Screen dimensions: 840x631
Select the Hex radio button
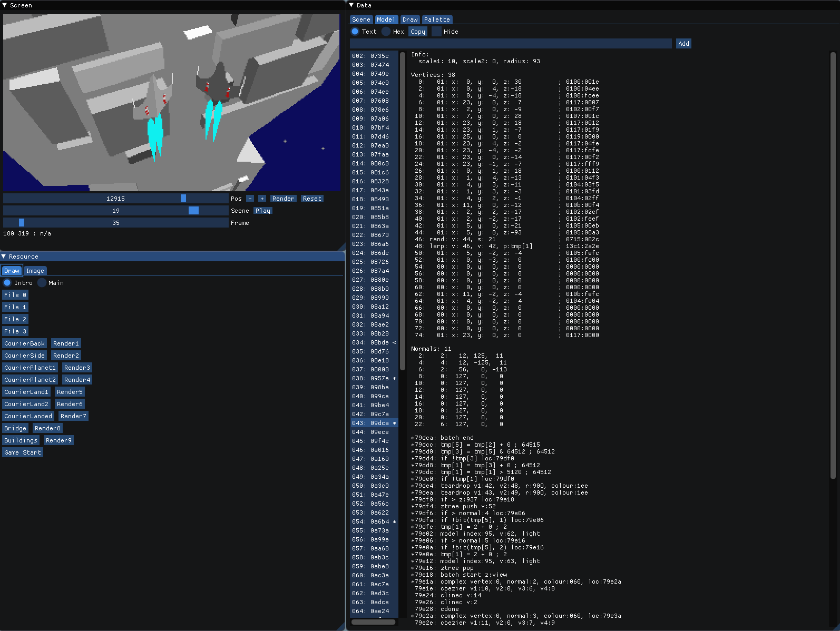point(386,32)
